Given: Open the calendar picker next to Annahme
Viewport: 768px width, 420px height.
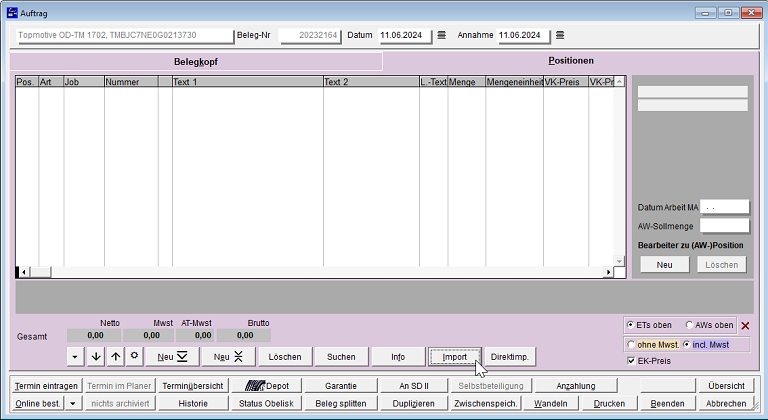Looking at the screenshot, I should (x=560, y=35).
